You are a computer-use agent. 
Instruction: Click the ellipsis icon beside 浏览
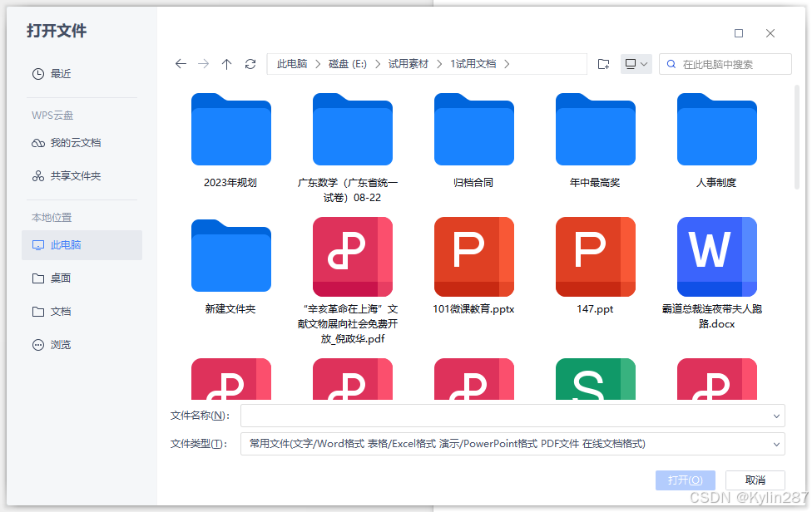pyautogui.click(x=38, y=345)
